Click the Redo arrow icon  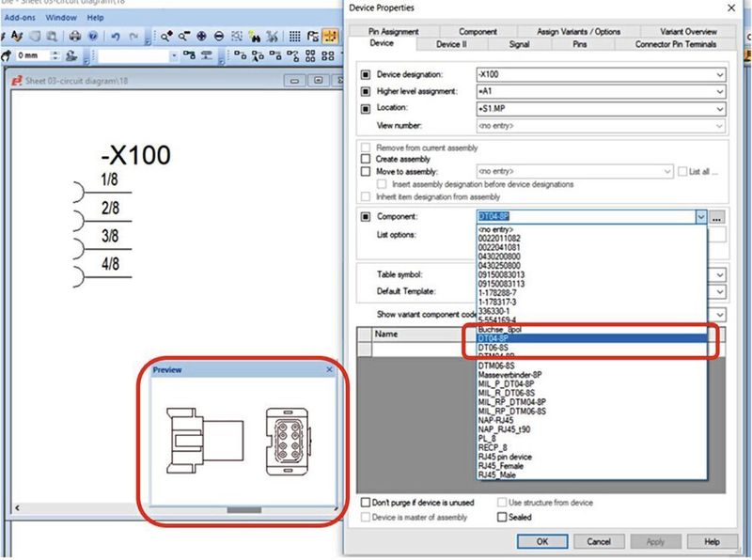pos(133,37)
